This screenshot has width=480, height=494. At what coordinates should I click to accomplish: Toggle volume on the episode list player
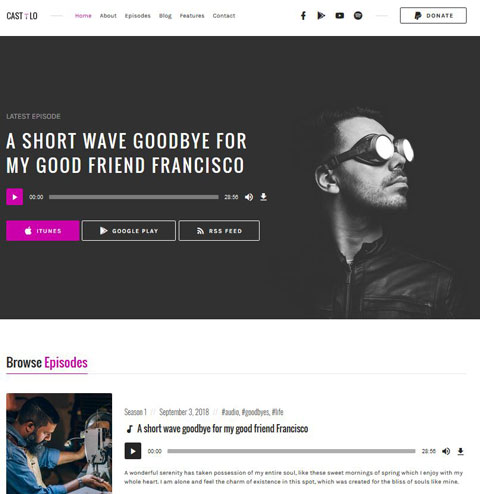[x=446, y=451]
